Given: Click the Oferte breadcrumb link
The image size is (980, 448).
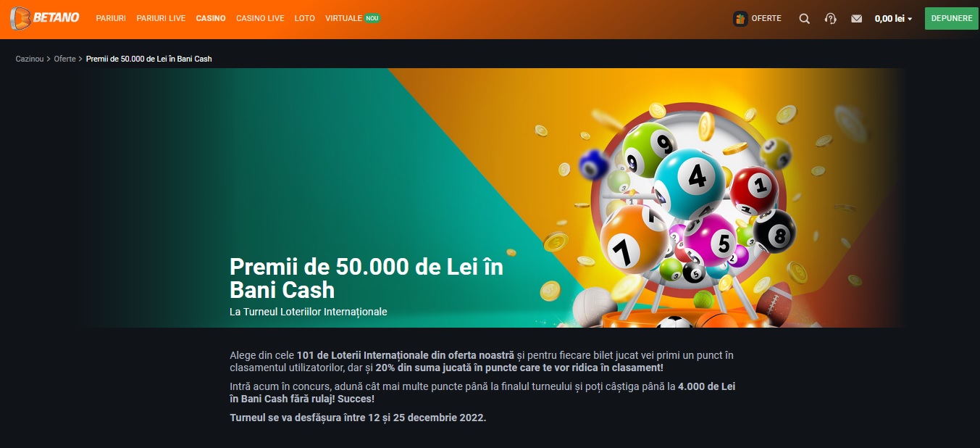Looking at the screenshot, I should [64, 59].
